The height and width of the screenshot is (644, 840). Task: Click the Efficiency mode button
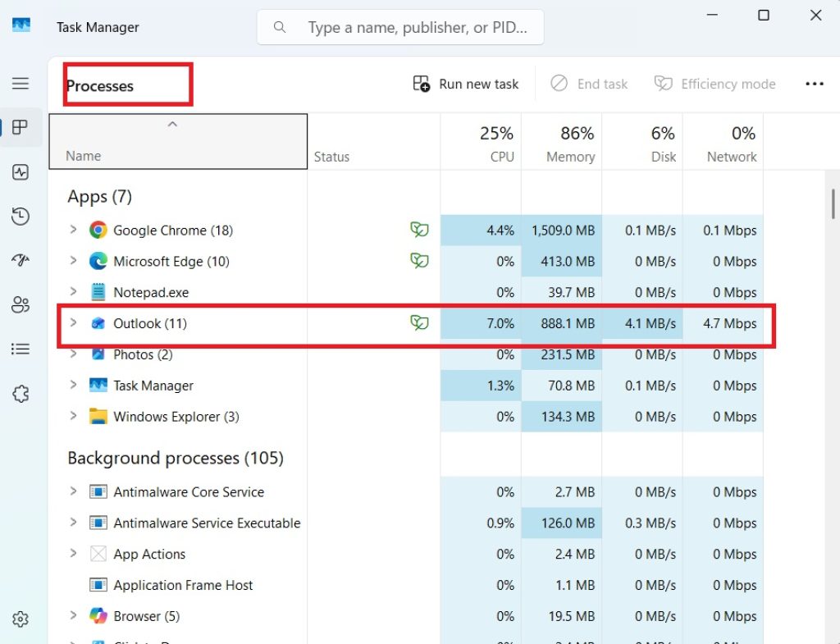(x=714, y=84)
